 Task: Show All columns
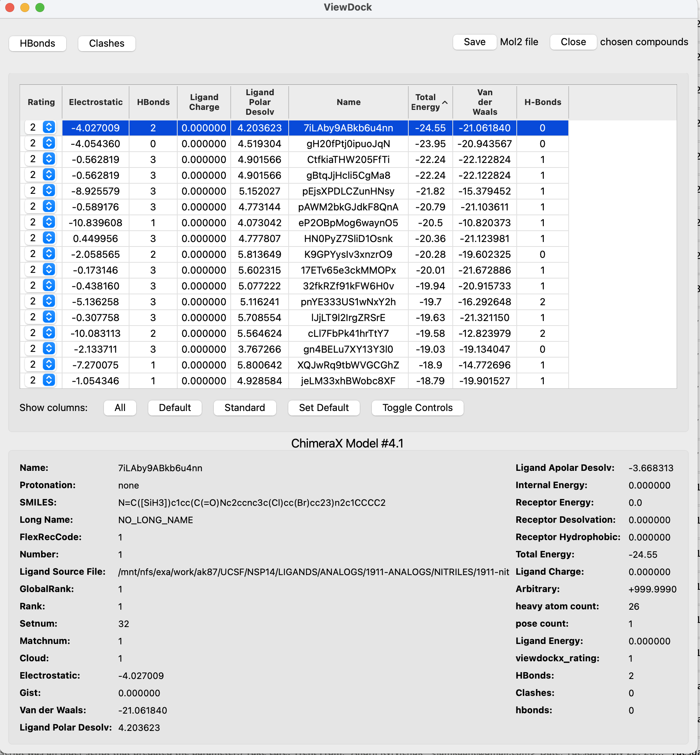[x=120, y=408]
